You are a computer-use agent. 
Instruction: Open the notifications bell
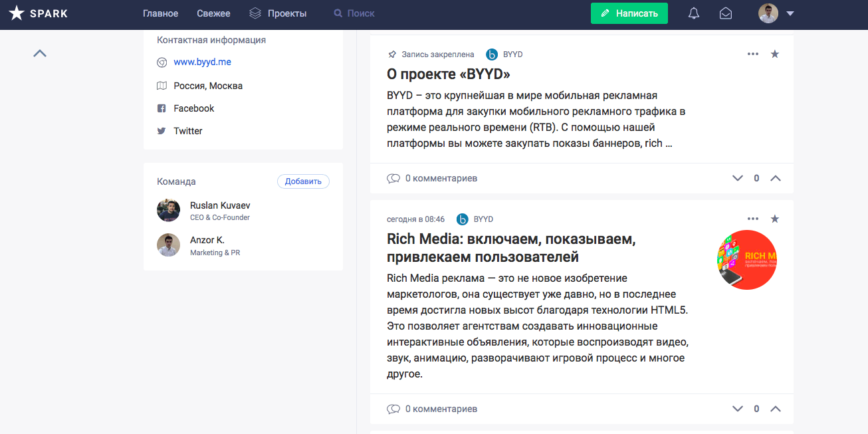pyautogui.click(x=694, y=13)
